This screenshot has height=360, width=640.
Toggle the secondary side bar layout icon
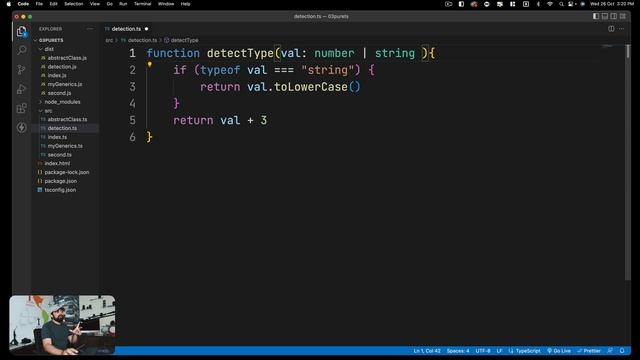(x=613, y=16)
